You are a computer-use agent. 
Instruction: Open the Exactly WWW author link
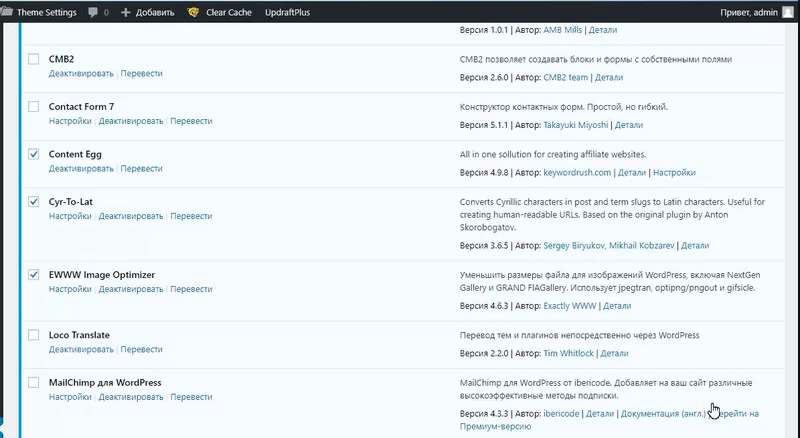coord(569,306)
